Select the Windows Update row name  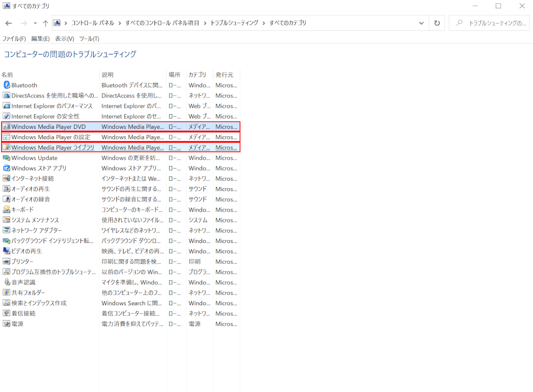point(34,158)
